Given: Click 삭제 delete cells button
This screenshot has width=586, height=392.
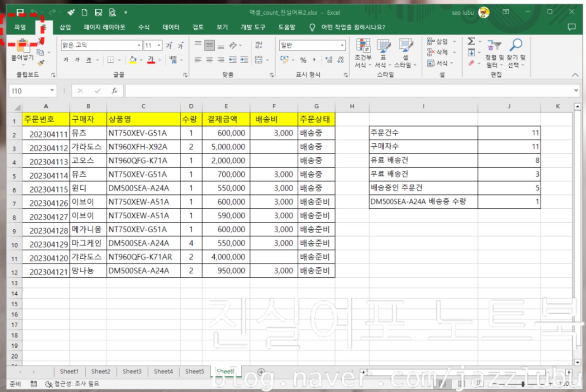Looking at the screenshot, I should coord(441,52).
